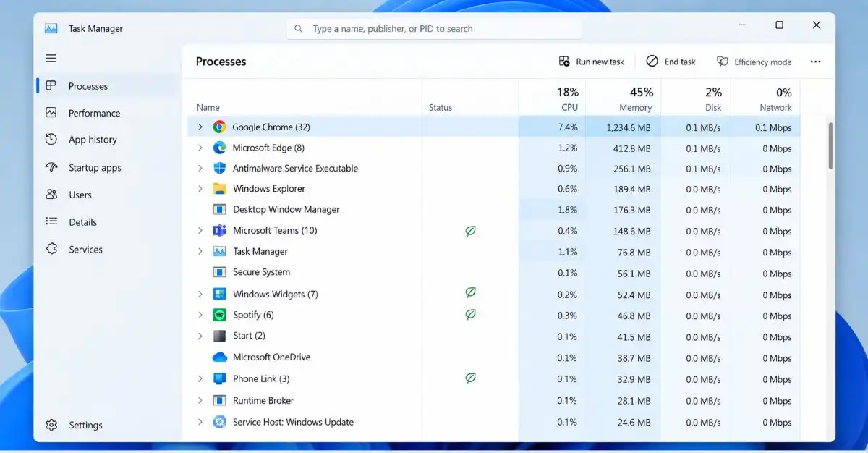Screen dimensions: 868x453
Task: Click Run new task
Action: pyautogui.click(x=592, y=62)
